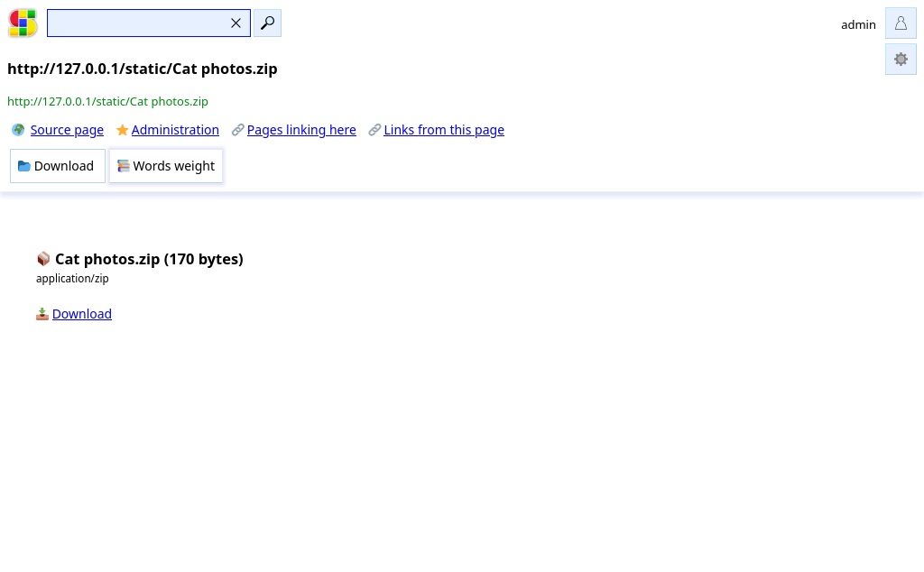Click the globe icon beside Source page
The width and height of the screenshot is (924, 572).
[x=18, y=130]
